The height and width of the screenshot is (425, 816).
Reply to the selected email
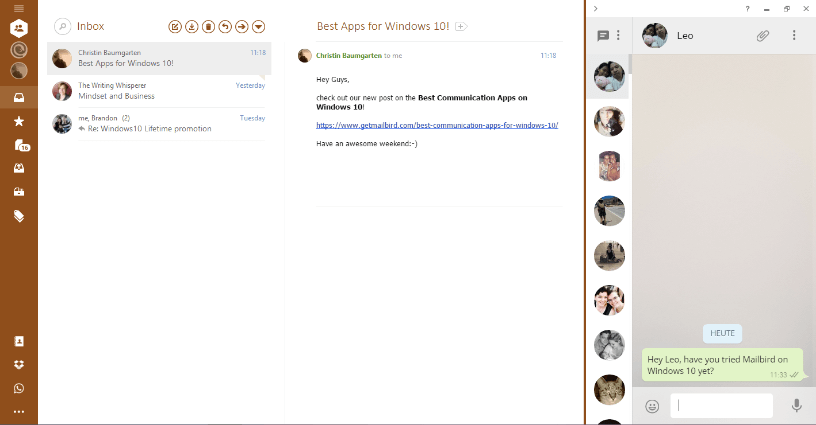point(225,27)
